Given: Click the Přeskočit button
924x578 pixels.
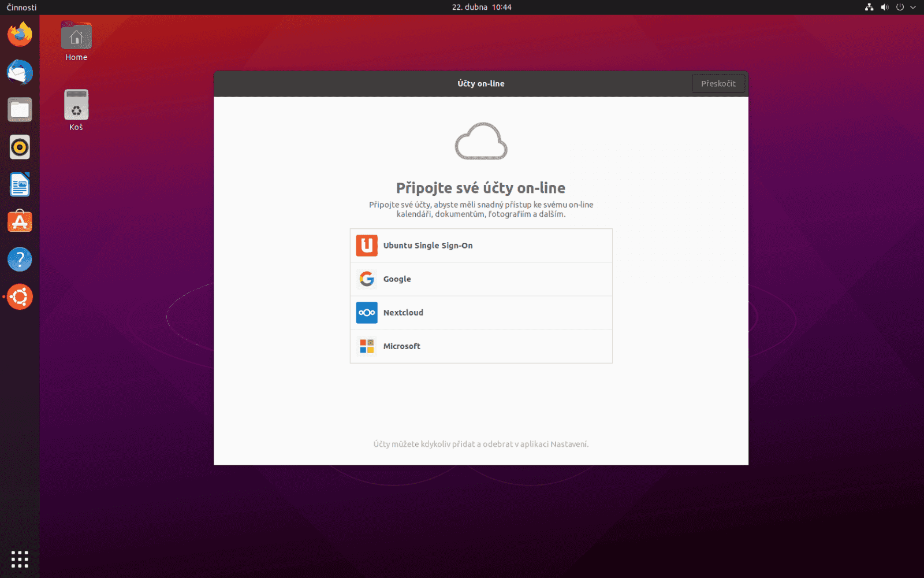Looking at the screenshot, I should [718, 83].
